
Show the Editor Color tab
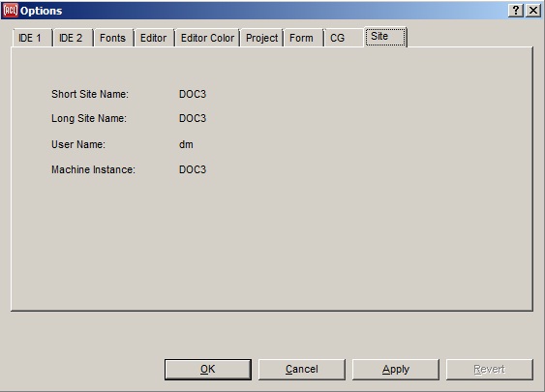(x=207, y=38)
